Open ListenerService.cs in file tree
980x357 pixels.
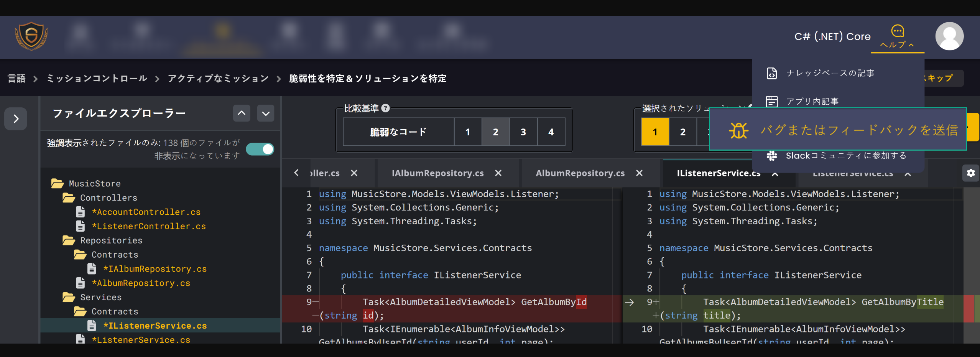pos(141,339)
